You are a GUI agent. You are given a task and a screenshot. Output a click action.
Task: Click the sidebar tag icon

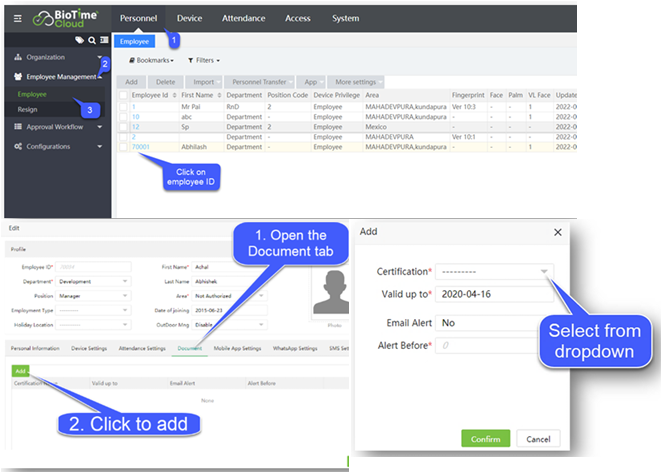click(78, 40)
